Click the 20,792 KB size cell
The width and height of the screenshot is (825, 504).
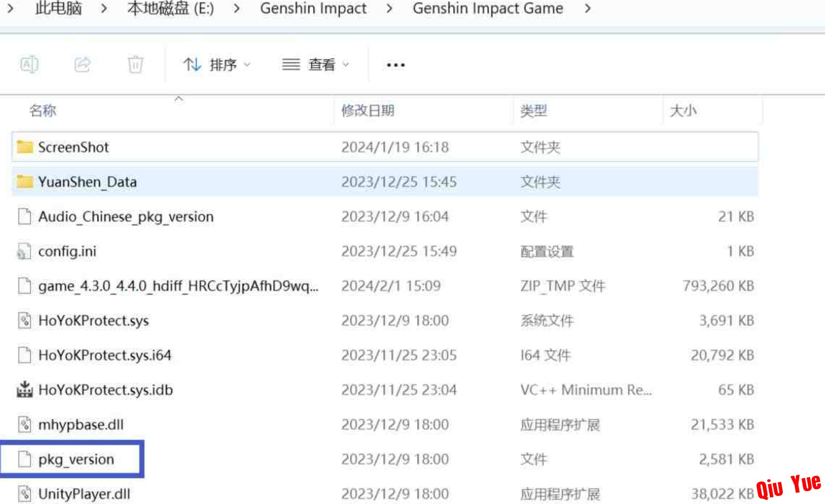point(722,355)
